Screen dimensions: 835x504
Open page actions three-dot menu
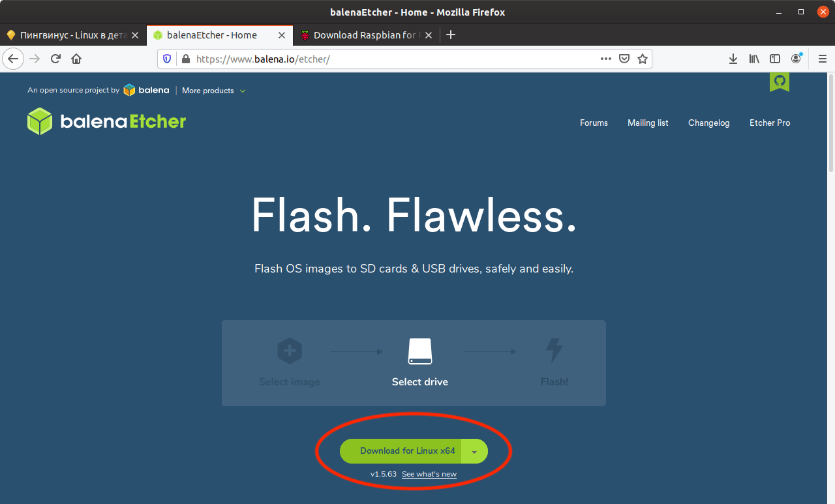pos(605,59)
